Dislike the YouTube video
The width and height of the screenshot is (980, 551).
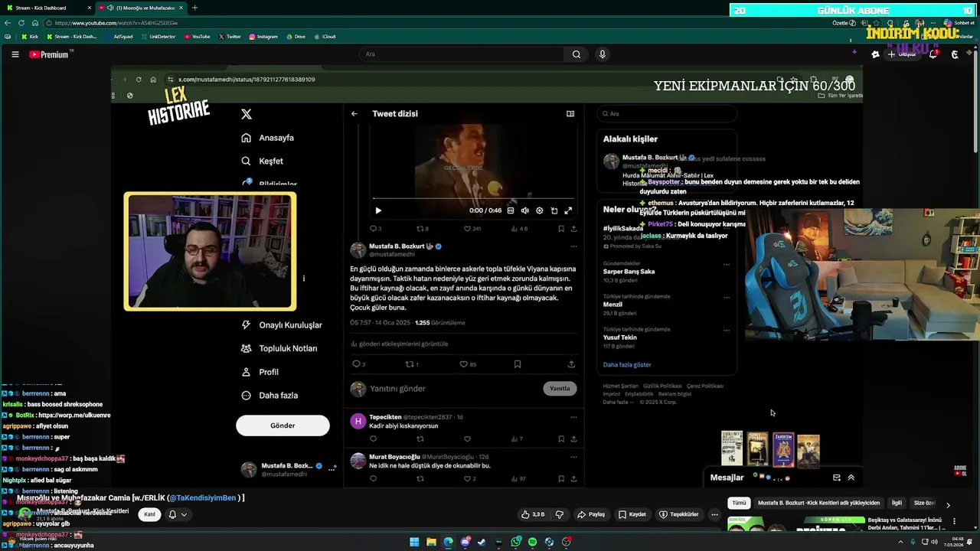559,514
